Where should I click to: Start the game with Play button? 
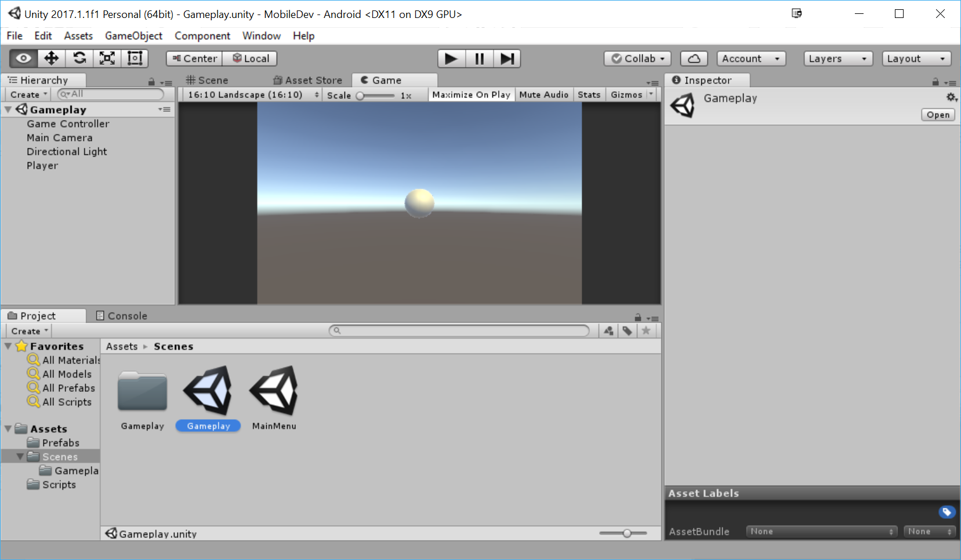[x=451, y=59]
